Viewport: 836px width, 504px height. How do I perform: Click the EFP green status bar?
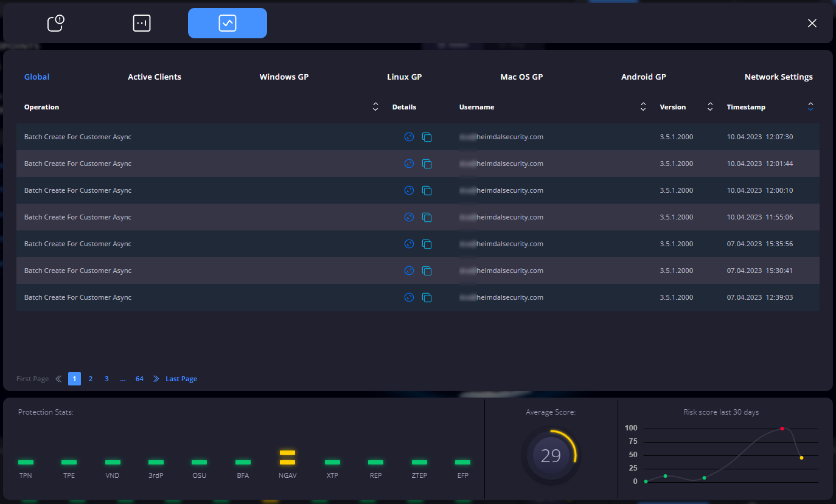click(462, 463)
